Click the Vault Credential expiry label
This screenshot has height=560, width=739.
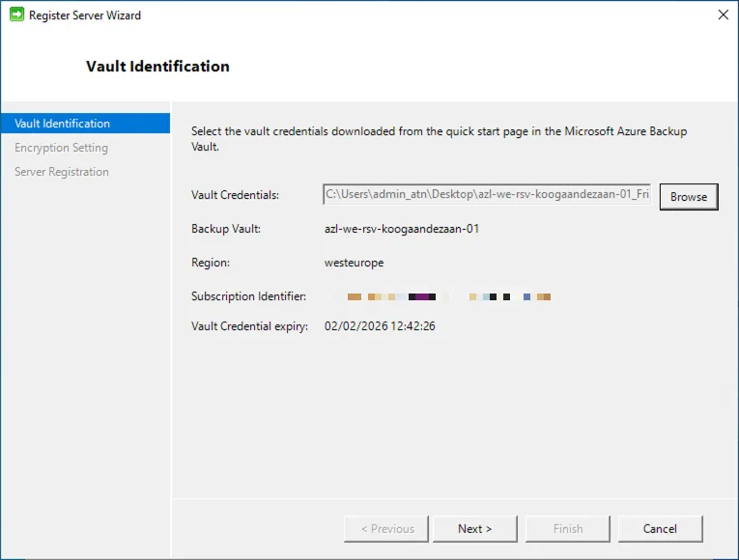[x=249, y=326]
